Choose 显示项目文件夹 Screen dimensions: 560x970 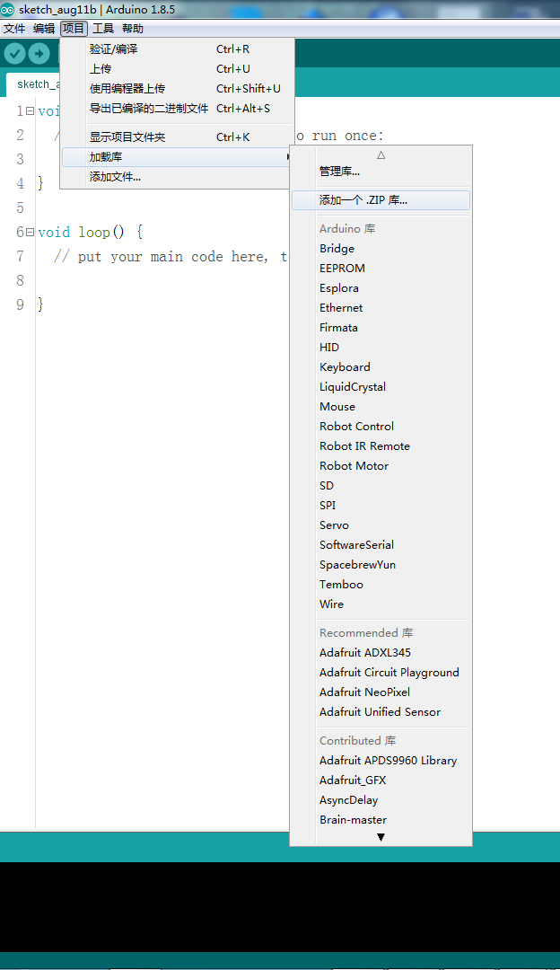[x=178, y=137]
